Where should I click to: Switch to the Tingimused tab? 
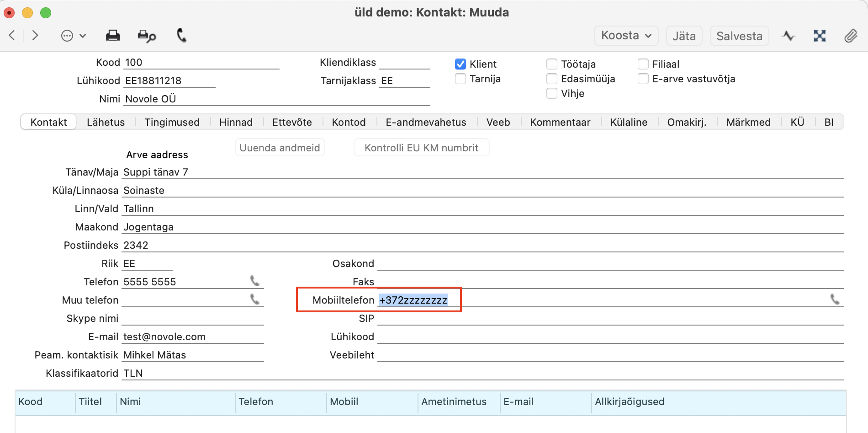172,122
